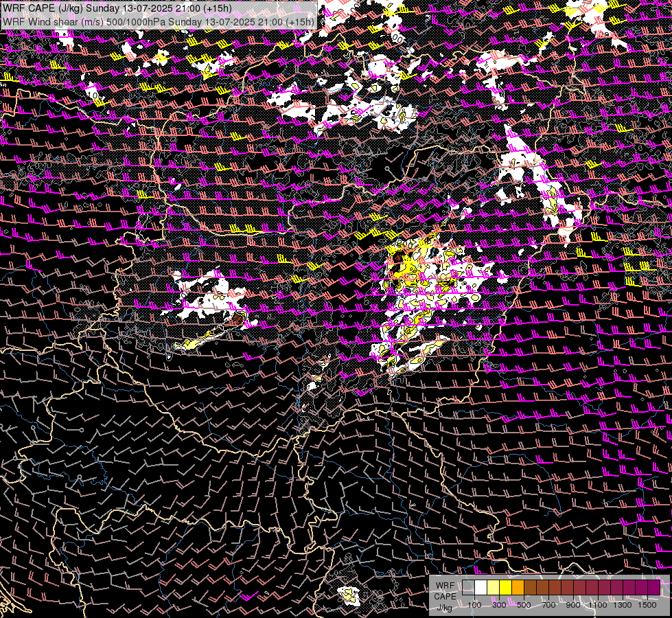The height and width of the screenshot is (618, 672).
Task: Click the '100' label on CAPE legend
Action: tap(475, 605)
